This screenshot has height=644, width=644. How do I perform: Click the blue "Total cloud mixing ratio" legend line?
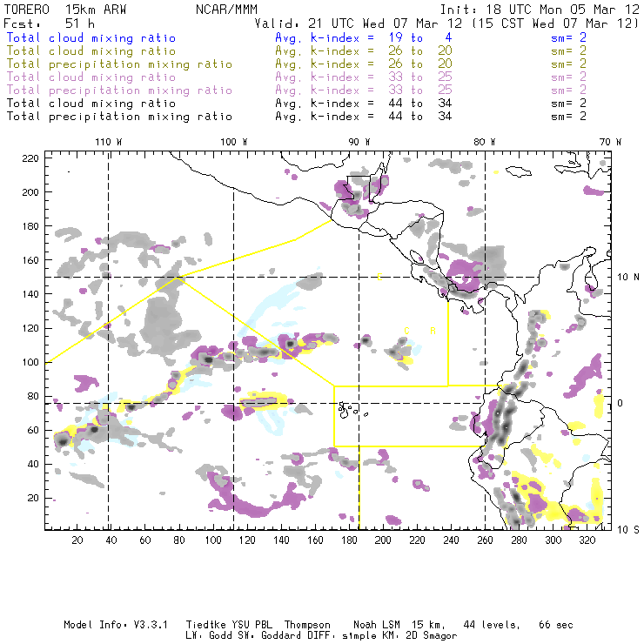[x=91, y=37]
